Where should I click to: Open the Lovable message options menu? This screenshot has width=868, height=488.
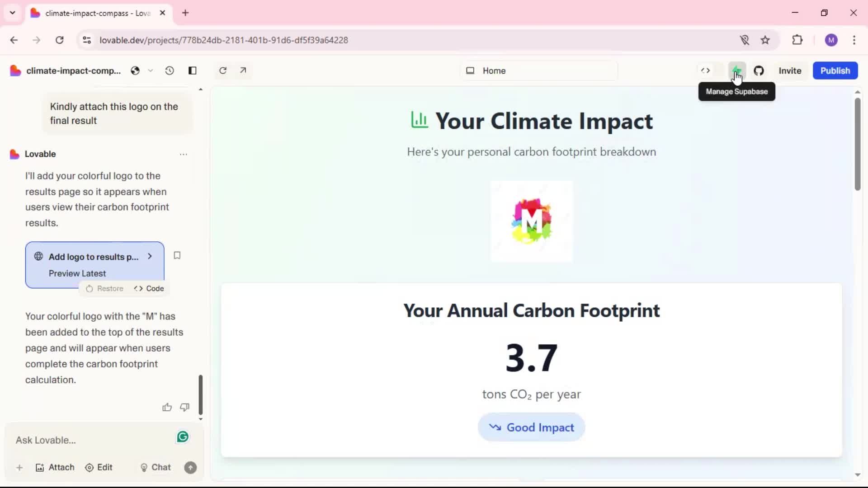coord(183,154)
